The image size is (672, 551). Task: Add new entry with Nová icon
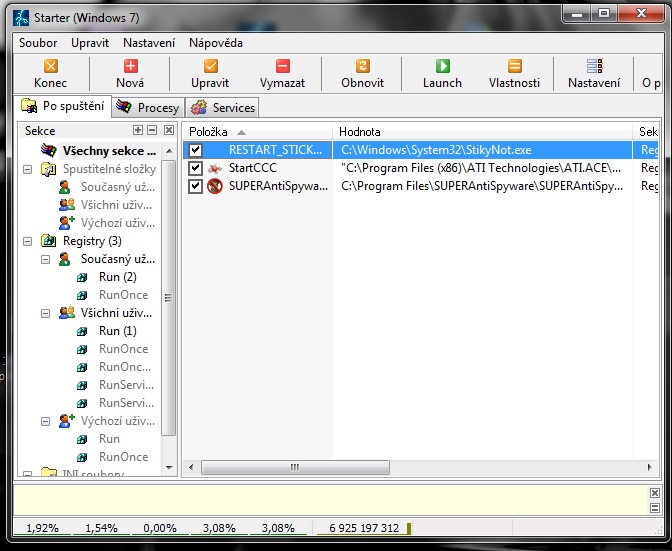point(131,66)
